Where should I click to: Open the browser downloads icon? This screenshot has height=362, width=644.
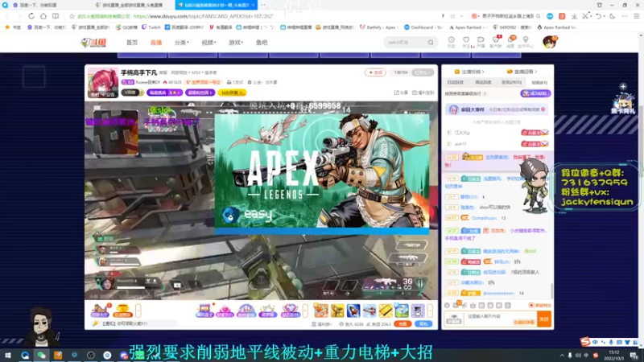[x=574, y=16]
